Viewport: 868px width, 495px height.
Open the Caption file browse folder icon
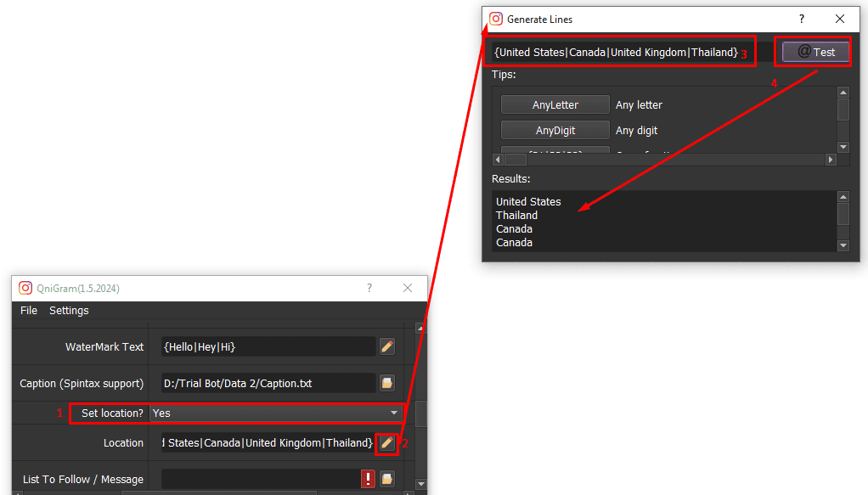(387, 383)
